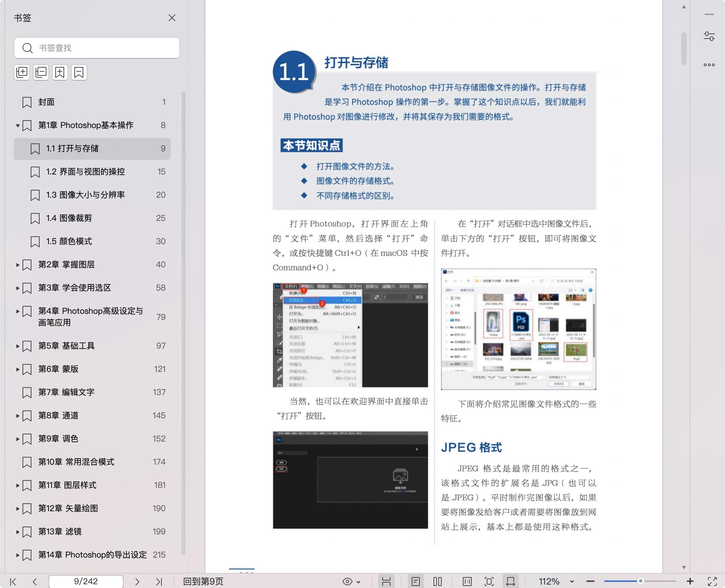Enter full-screen mode
This screenshot has width=725, height=588.
(712, 582)
